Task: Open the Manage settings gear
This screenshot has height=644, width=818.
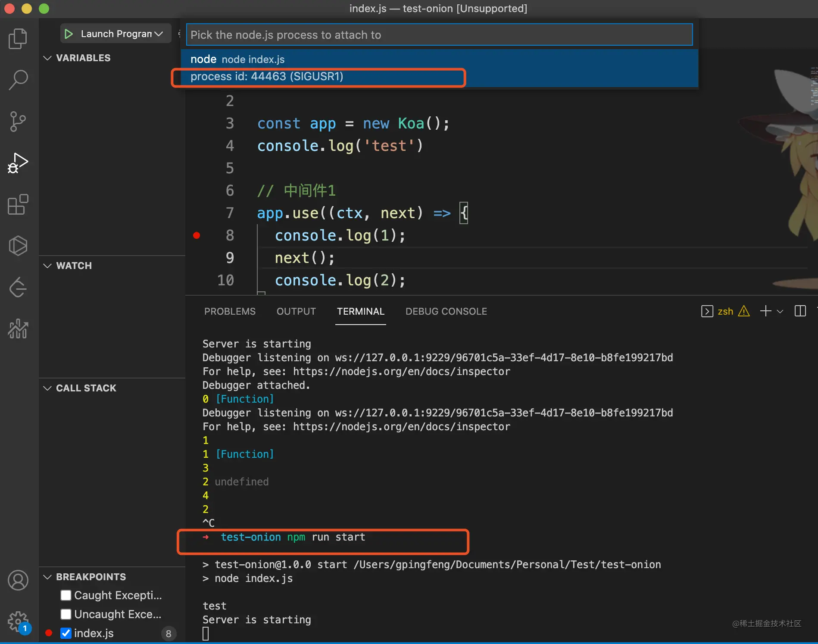Action: 18,621
